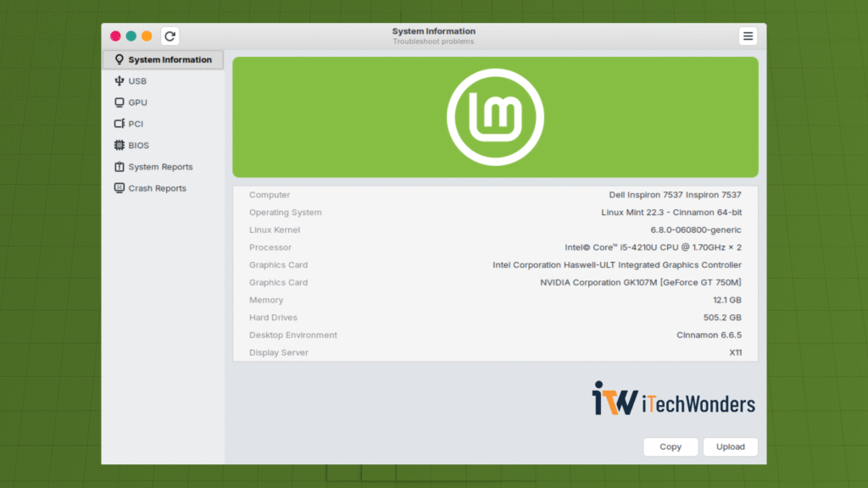This screenshot has width=868, height=488.
Task: Refresh the system information
Action: 170,36
